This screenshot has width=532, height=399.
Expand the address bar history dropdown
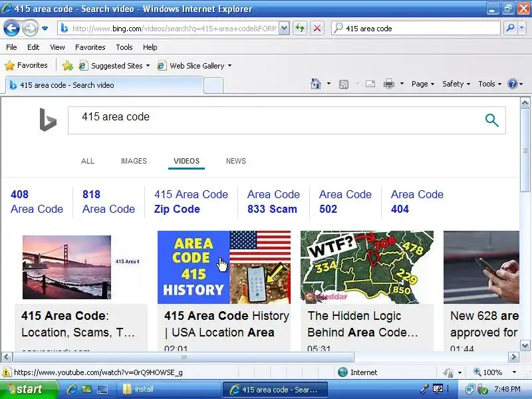[284, 29]
